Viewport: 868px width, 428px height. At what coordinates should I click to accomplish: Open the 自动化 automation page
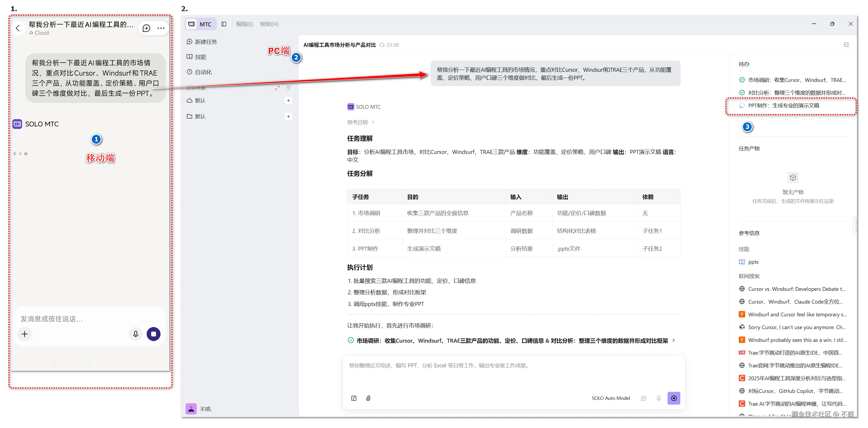click(199, 72)
